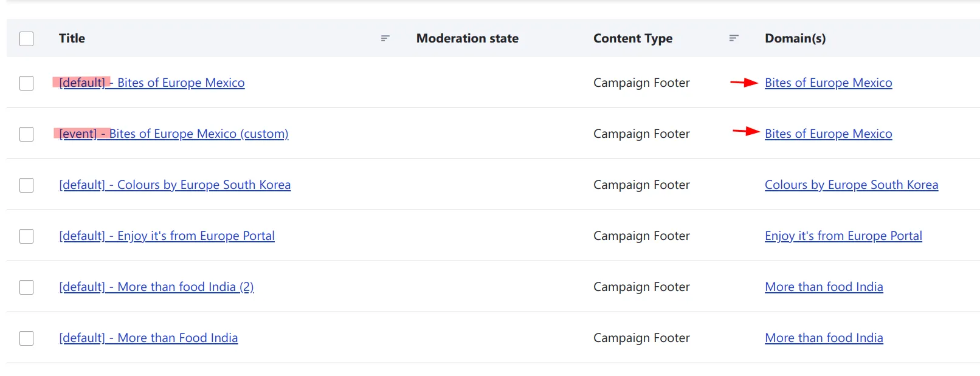
Task: Visit Bites of Europe Mexico domain in first row
Action: tap(828, 83)
